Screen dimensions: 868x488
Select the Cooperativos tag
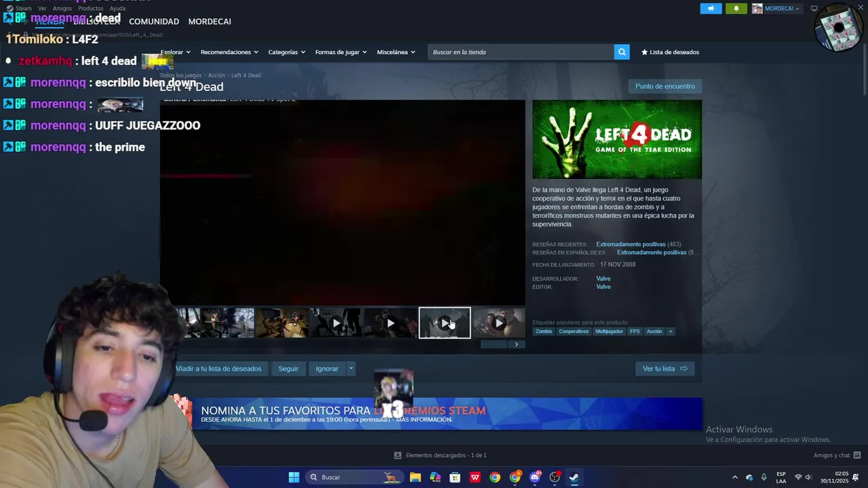point(574,331)
